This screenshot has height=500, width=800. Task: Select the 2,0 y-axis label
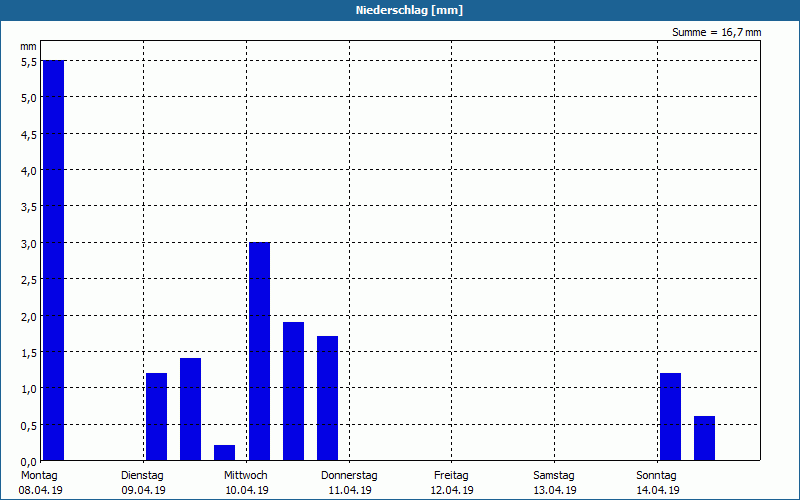pos(29,316)
